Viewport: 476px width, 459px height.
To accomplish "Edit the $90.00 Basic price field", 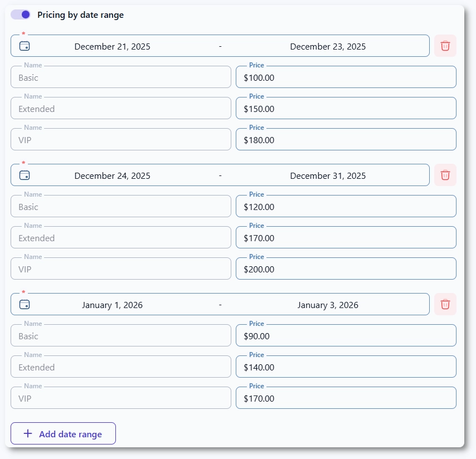I will [x=346, y=336].
